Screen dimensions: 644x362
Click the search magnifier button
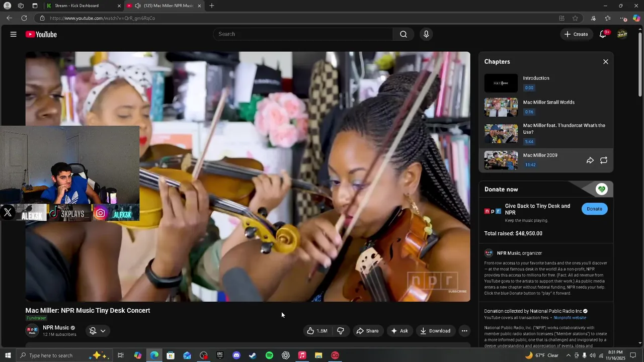coord(403,34)
